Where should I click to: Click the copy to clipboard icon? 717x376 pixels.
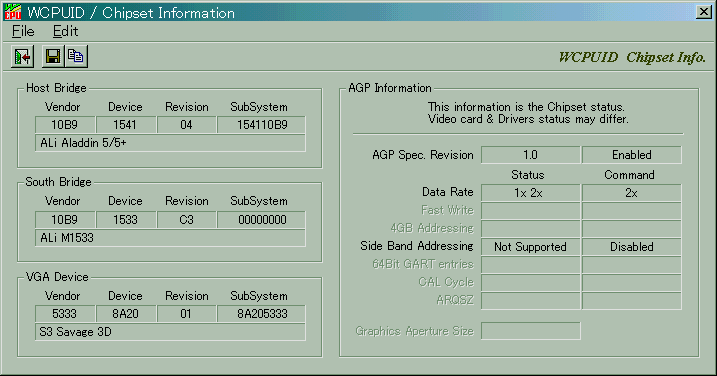(76, 56)
